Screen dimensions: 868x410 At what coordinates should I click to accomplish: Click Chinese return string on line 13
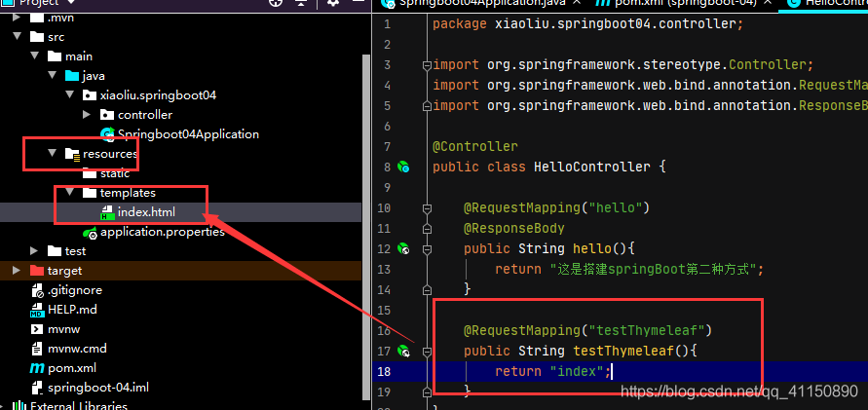pyautogui.click(x=654, y=270)
